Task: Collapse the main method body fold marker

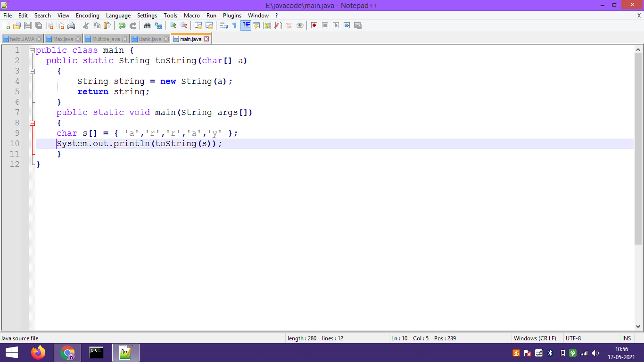Action: [32, 123]
